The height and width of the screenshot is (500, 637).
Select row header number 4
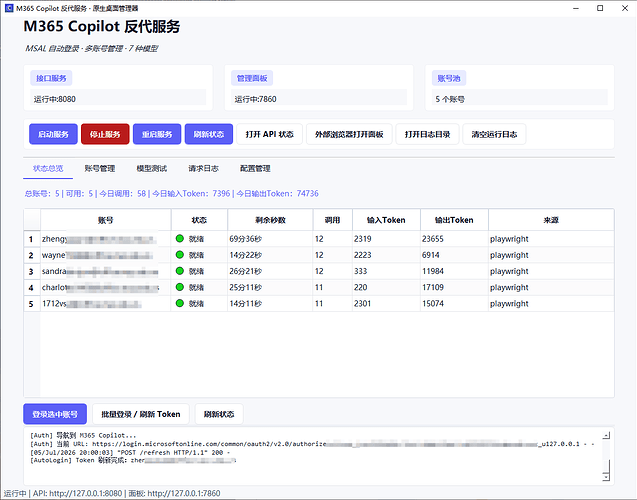(32, 287)
